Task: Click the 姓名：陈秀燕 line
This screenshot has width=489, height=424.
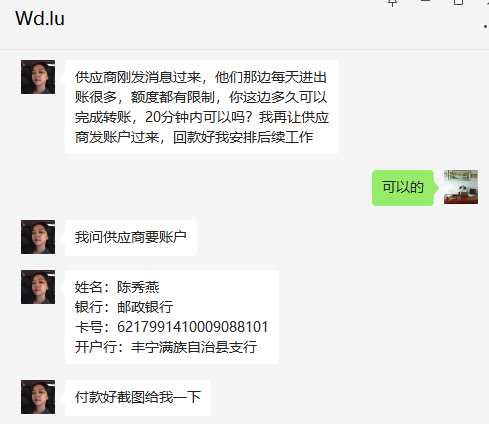Action: 117,287
